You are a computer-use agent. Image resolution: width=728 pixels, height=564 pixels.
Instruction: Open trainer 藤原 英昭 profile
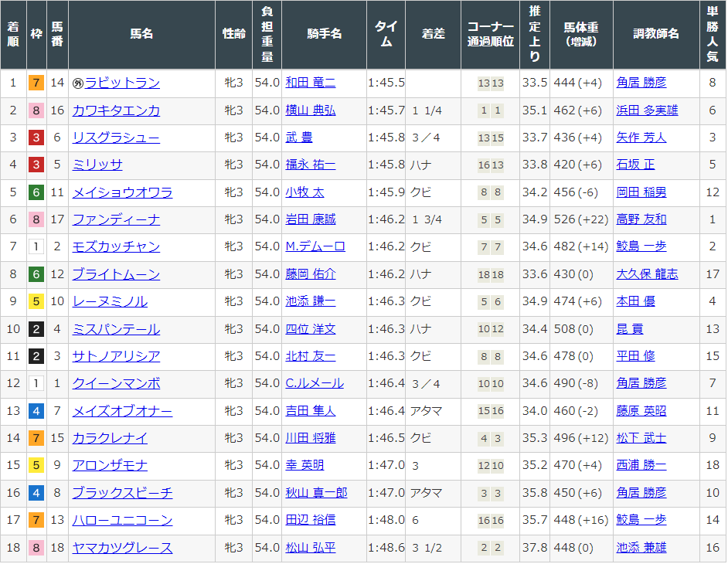pos(641,411)
